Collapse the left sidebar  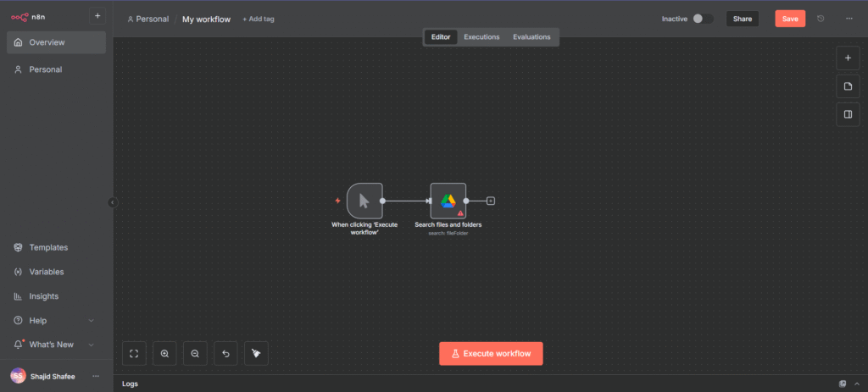tap(113, 202)
